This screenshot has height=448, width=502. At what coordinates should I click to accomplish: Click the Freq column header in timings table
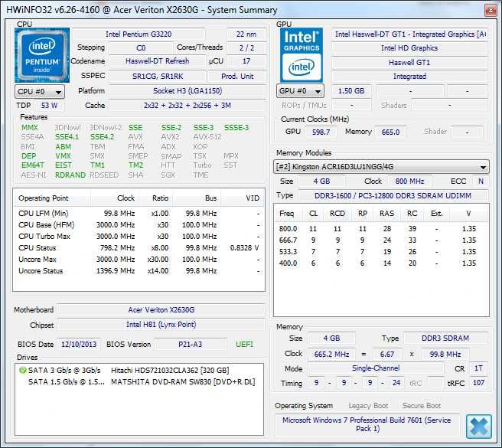click(x=287, y=214)
